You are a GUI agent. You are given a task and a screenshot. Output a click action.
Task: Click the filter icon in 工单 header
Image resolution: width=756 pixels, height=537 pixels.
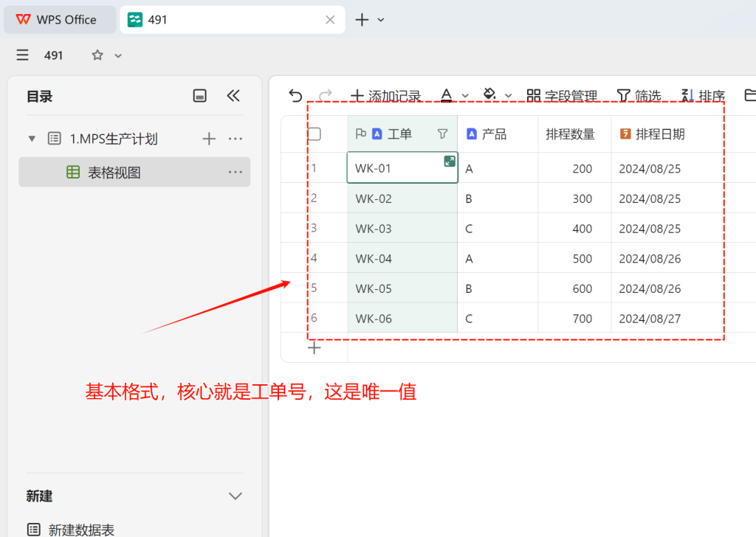tap(442, 134)
